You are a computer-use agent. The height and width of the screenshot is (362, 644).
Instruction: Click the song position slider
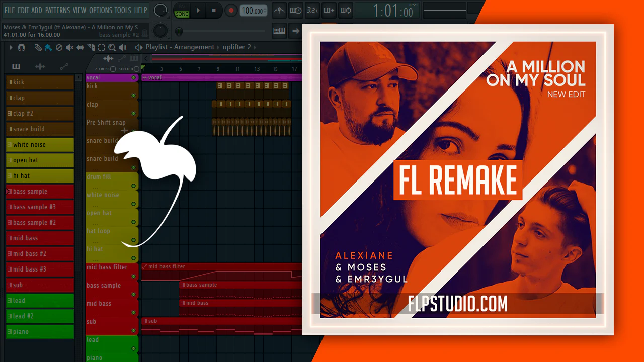(221, 31)
